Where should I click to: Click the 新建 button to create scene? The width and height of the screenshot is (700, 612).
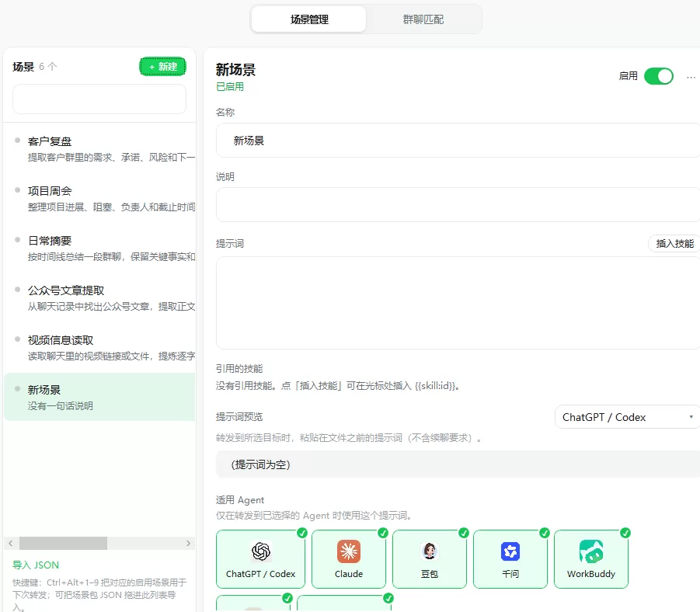click(163, 67)
